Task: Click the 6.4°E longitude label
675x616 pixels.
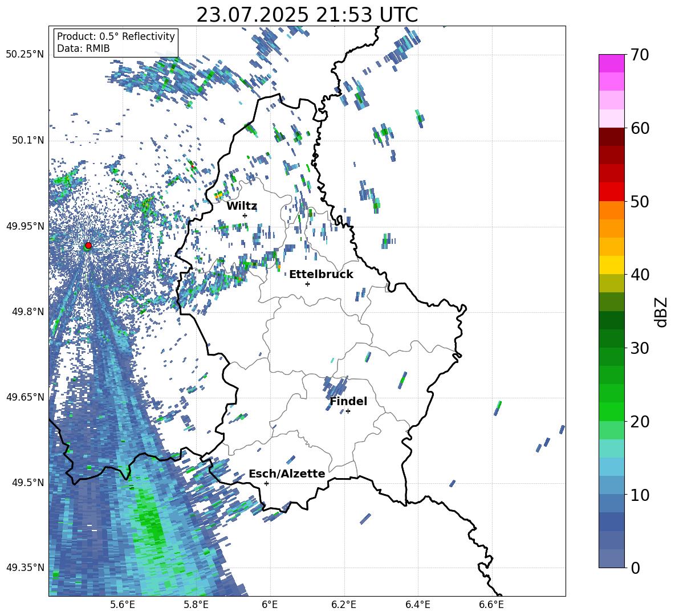Action: coord(418,605)
